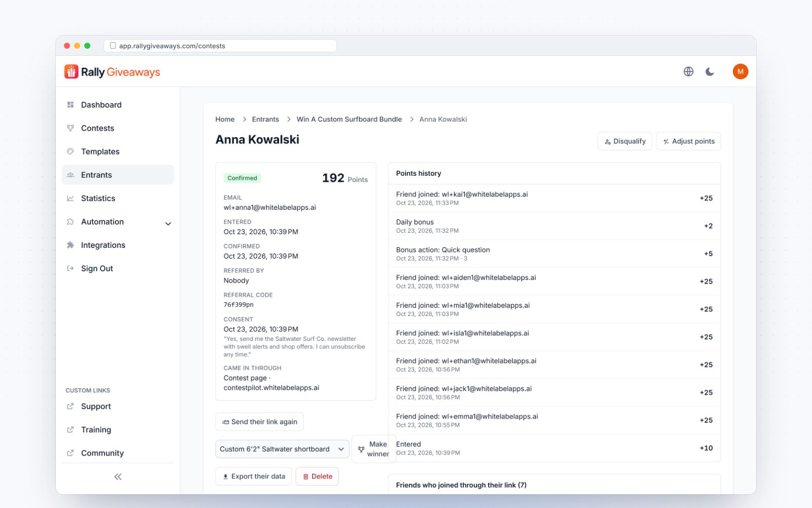Click the red Delete button
The image size is (812, 508).
pyautogui.click(x=317, y=477)
